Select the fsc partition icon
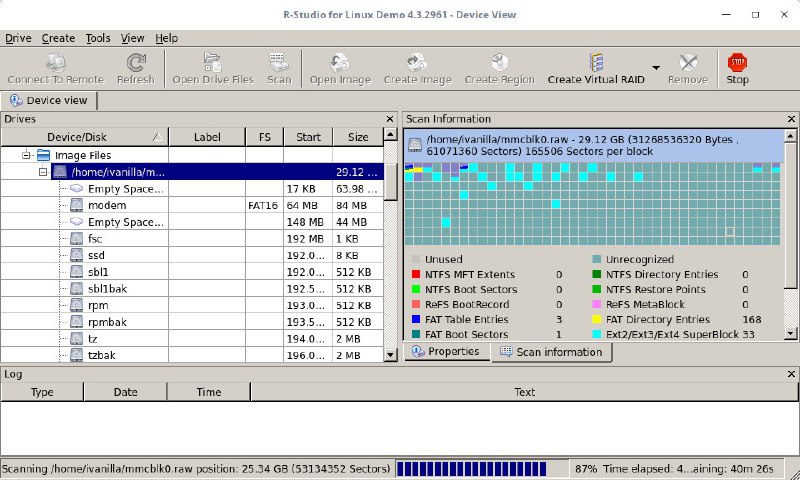Screen dimensions: 800x480 click(77, 238)
